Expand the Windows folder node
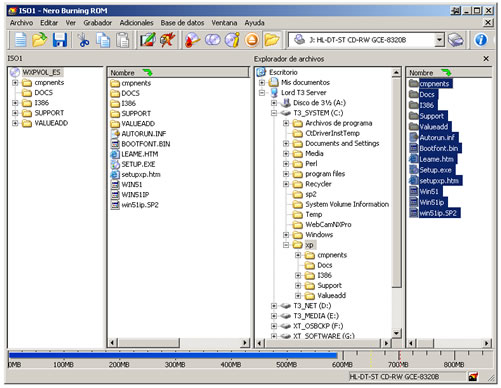The height and width of the screenshot is (388, 501). [x=286, y=235]
